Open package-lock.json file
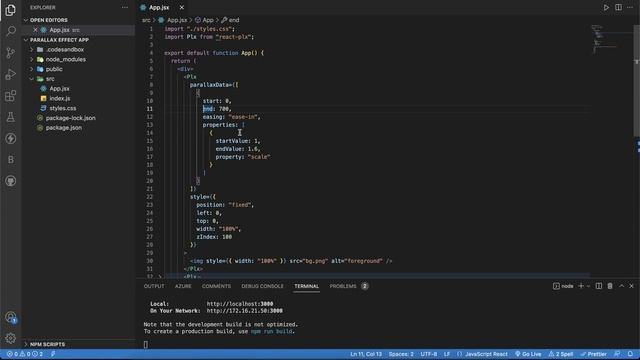This screenshot has height=360, width=640. click(x=70, y=118)
